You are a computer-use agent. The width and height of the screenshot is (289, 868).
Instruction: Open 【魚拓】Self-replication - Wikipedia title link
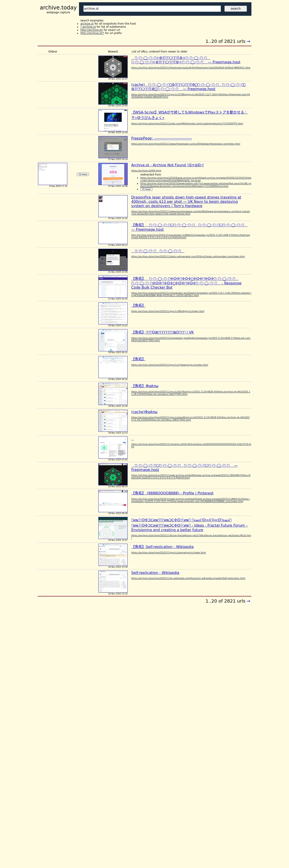[163, 547]
